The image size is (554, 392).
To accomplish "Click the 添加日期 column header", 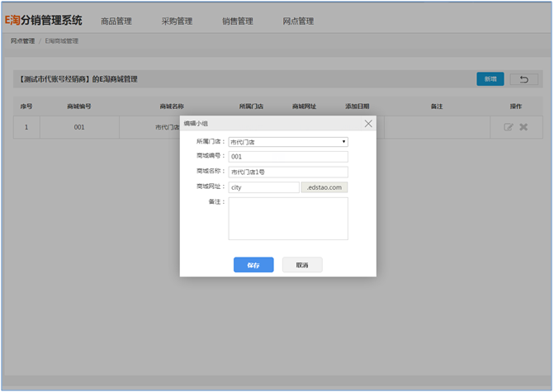I will 357,106.
